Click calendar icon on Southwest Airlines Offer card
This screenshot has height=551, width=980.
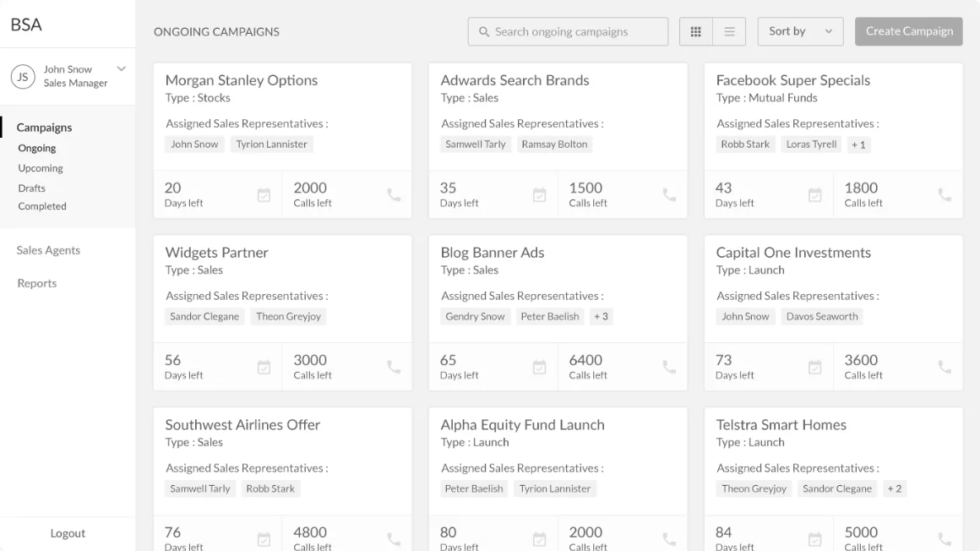(x=264, y=539)
